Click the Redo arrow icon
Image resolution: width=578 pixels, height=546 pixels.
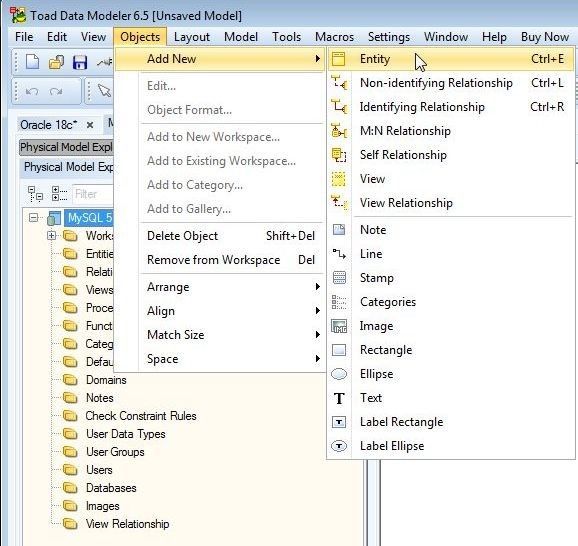tap(56, 91)
